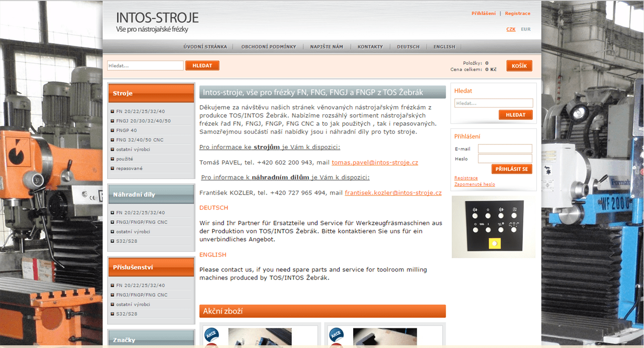Open the control panel product image
644x348 pixels.
tap(494, 227)
